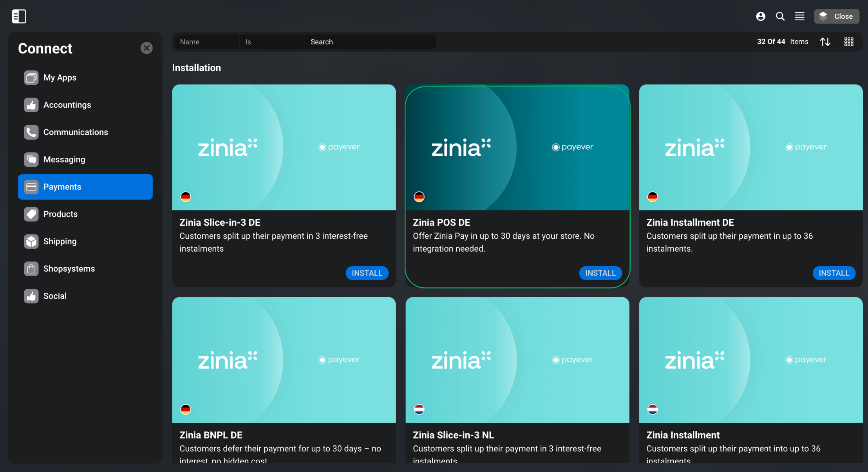Click the Products tag icon
The height and width of the screenshot is (472, 868).
(31, 214)
